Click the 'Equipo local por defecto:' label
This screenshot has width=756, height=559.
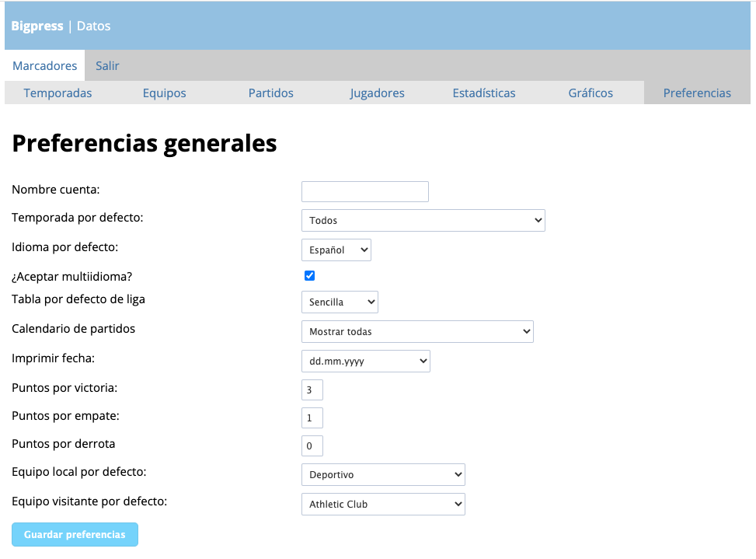79,472
